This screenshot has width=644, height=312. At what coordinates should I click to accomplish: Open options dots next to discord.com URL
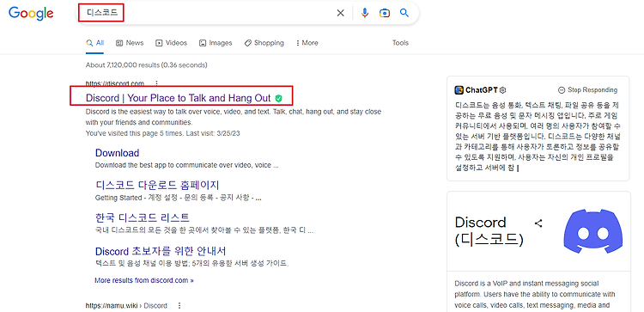pyautogui.click(x=156, y=83)
